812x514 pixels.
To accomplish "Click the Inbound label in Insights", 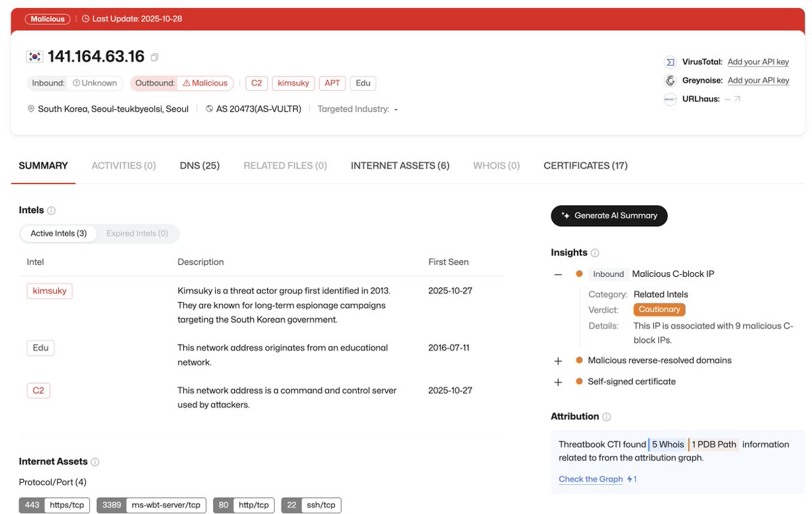I will [x=608, y=274].
